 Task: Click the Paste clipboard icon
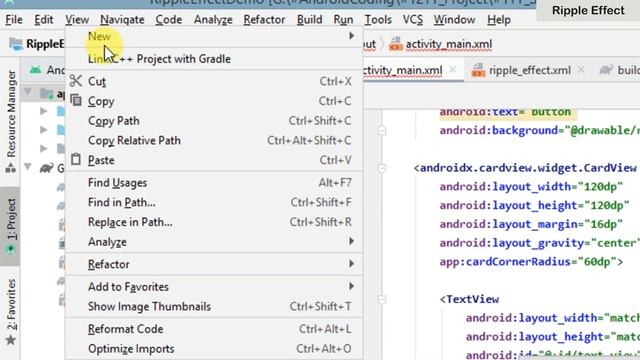coord(76,159)
